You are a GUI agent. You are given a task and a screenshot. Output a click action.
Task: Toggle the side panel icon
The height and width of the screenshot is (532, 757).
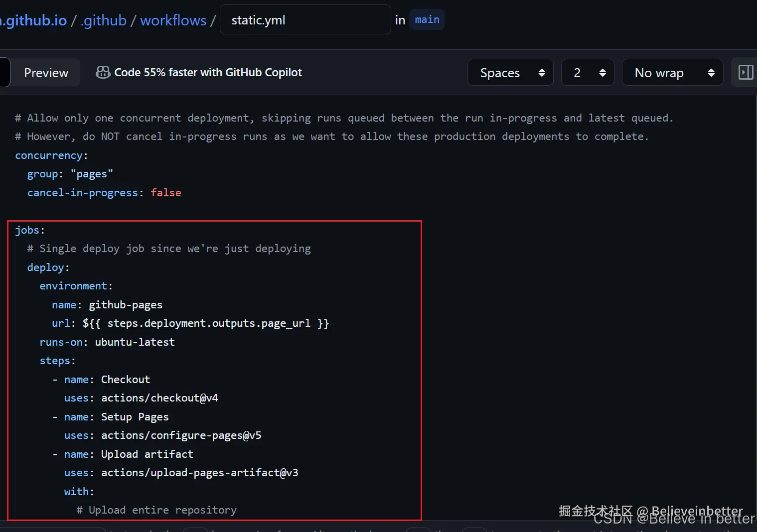(x=746, y=73)
